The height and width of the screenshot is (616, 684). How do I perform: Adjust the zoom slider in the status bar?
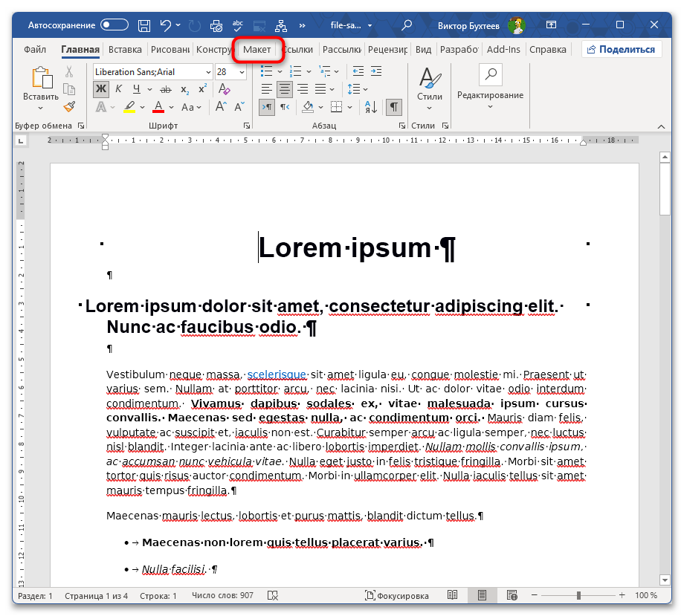(578, 595)
